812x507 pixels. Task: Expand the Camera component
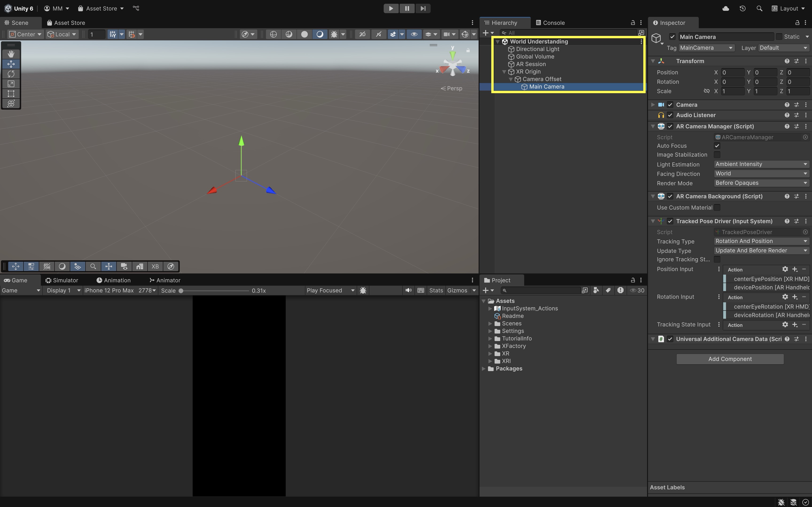pos(653,105)
